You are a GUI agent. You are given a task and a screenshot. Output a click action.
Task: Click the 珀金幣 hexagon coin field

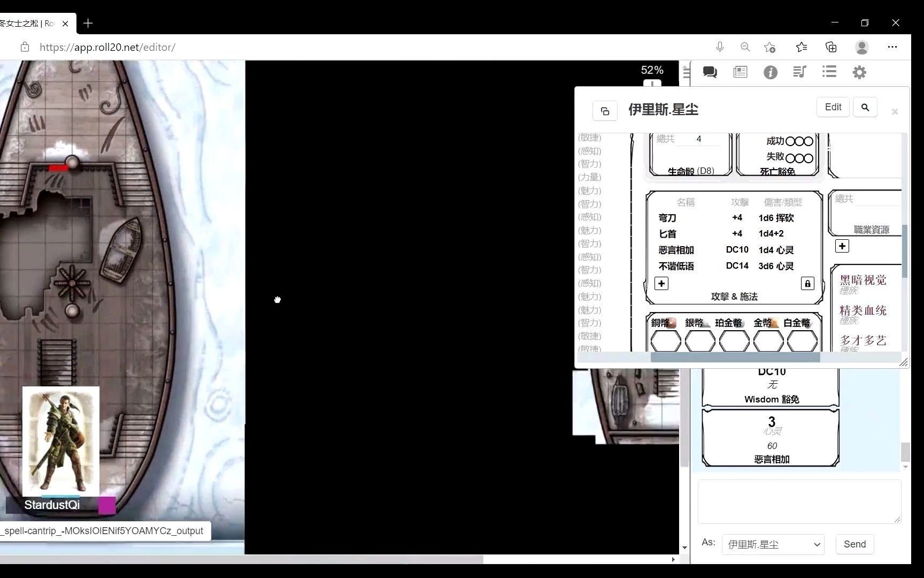(734, 341)
